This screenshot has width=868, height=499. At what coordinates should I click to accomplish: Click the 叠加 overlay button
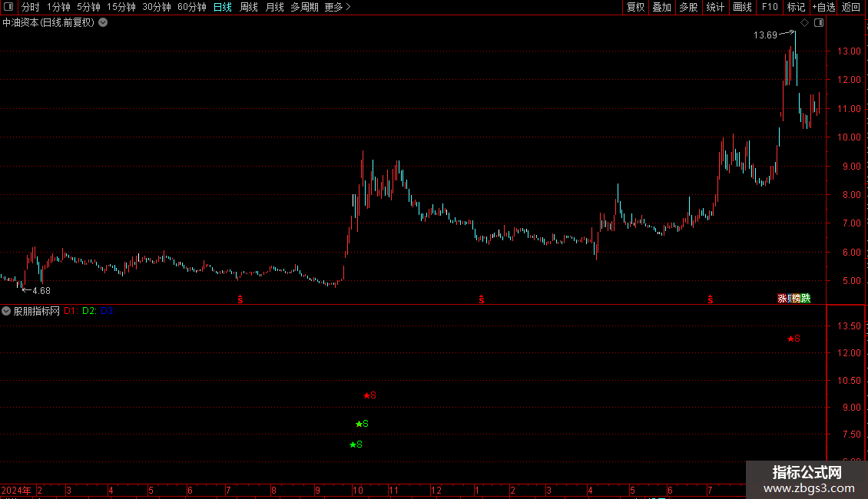pos(661,7)
